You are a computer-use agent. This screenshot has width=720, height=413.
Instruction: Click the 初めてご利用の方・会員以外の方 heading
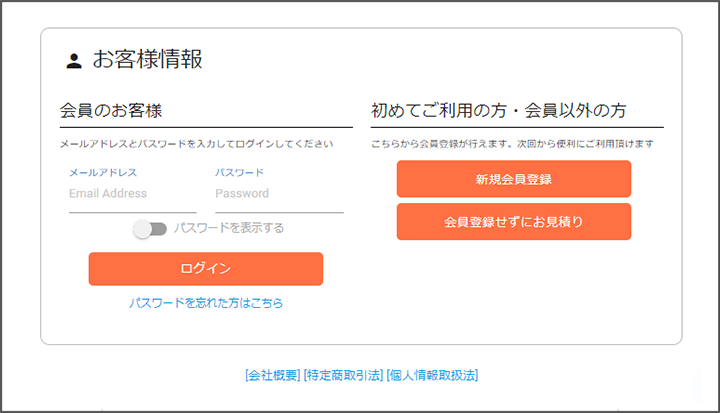pyautogui.click(x=499, y=111)
